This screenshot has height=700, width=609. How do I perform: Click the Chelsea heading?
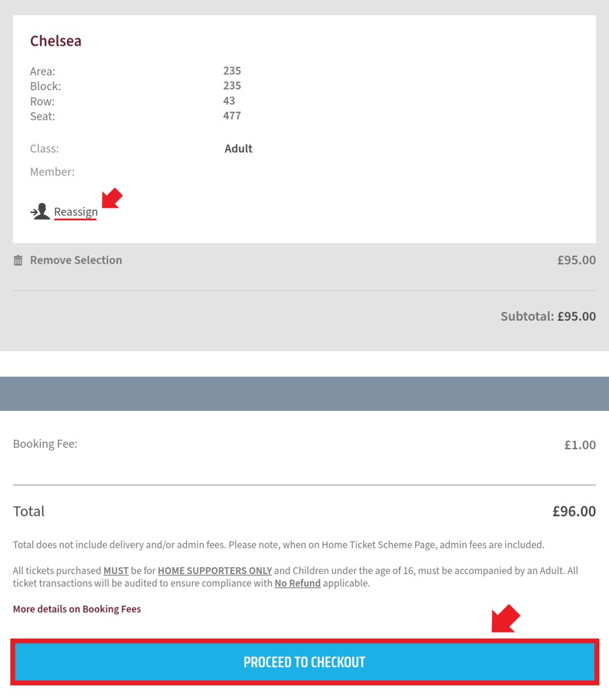[56, 41]
